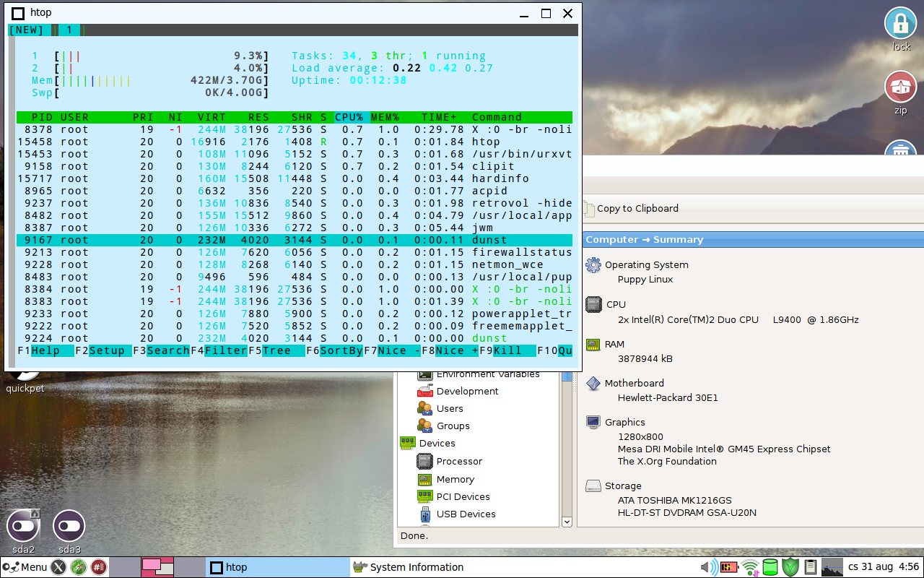
Task: Select Processor in the Devices tree
Action: click(450, 461)
